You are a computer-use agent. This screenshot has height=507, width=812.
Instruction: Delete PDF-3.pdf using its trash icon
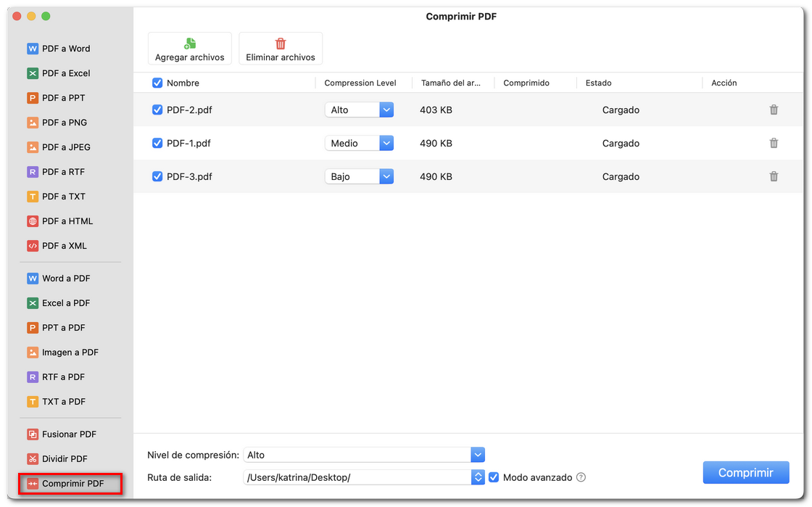click(x=774, y=176)
